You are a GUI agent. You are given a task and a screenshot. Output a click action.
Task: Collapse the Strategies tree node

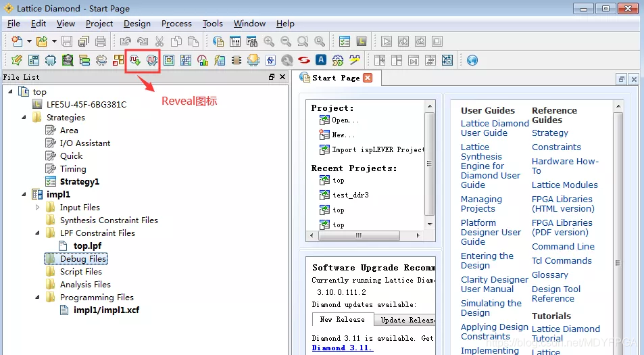click(24, 118)
